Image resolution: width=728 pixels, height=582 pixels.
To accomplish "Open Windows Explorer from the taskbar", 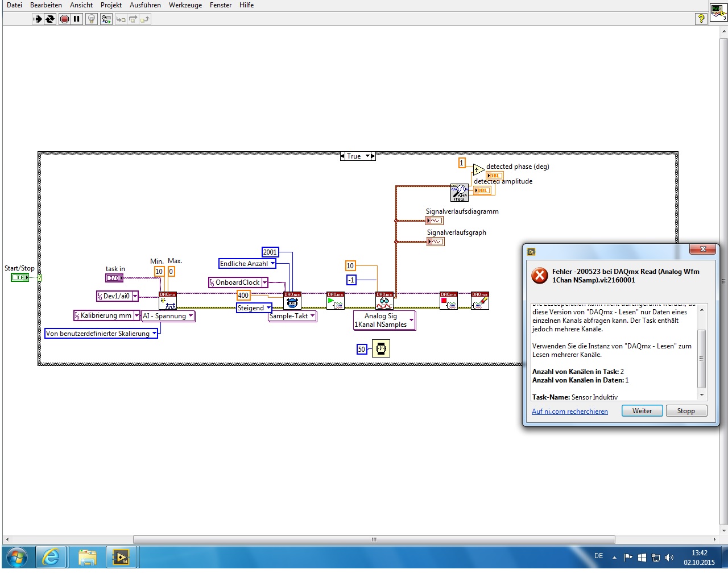I will [x=87, y=558].
